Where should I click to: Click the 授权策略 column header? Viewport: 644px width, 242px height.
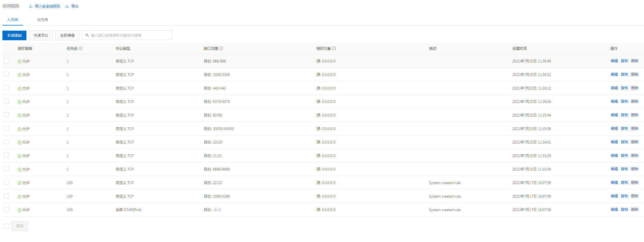click(25, 49)
